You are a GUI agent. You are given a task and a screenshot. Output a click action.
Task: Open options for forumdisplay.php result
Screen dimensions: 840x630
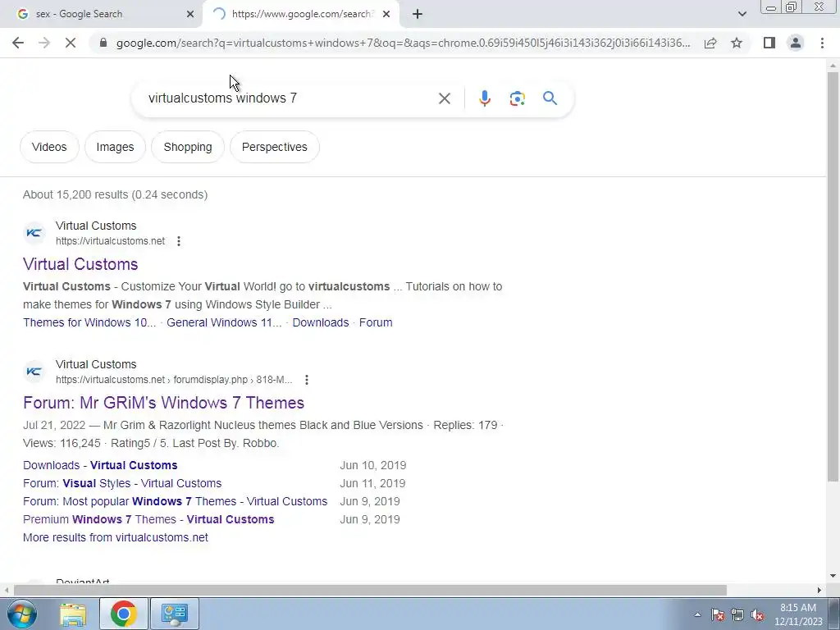[307, 380]
